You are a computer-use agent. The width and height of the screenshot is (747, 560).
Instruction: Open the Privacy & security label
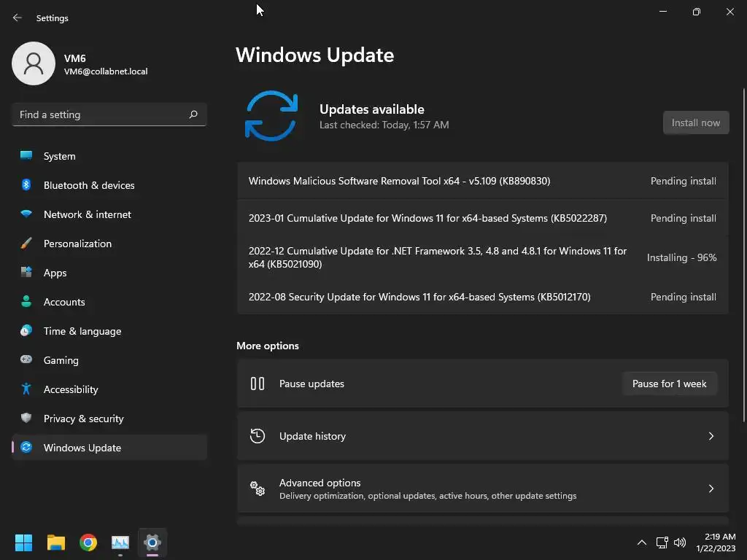pos(83,419)
